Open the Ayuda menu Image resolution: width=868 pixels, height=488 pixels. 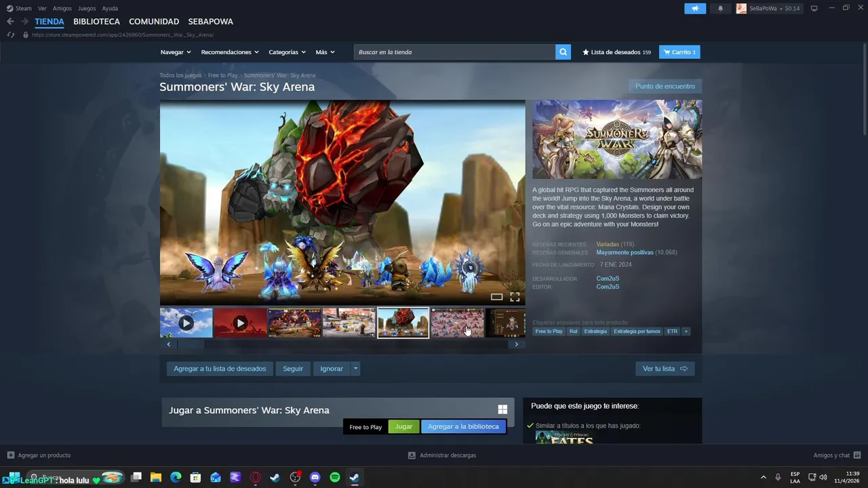(110, 8)
